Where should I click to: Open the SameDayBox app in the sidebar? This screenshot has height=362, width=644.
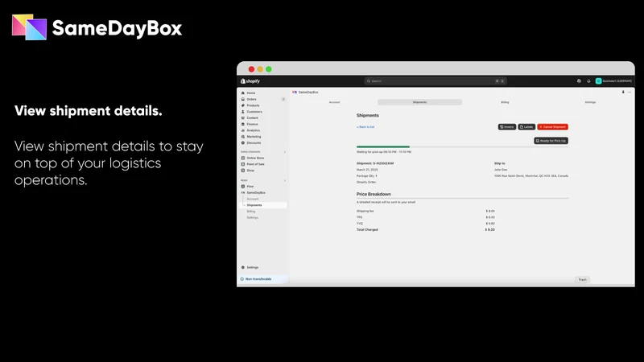[x=255, y=192]
